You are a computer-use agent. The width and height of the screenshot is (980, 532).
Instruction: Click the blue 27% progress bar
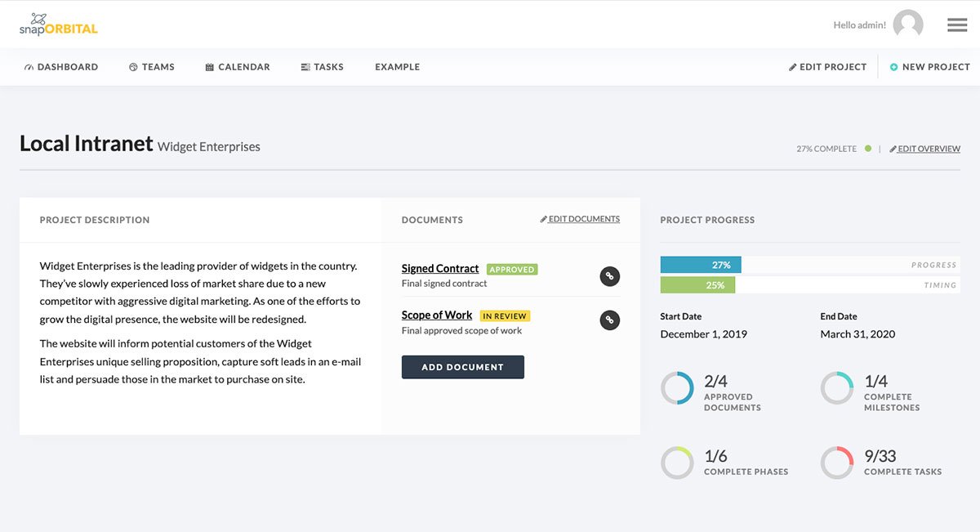(x=701, y=265)
